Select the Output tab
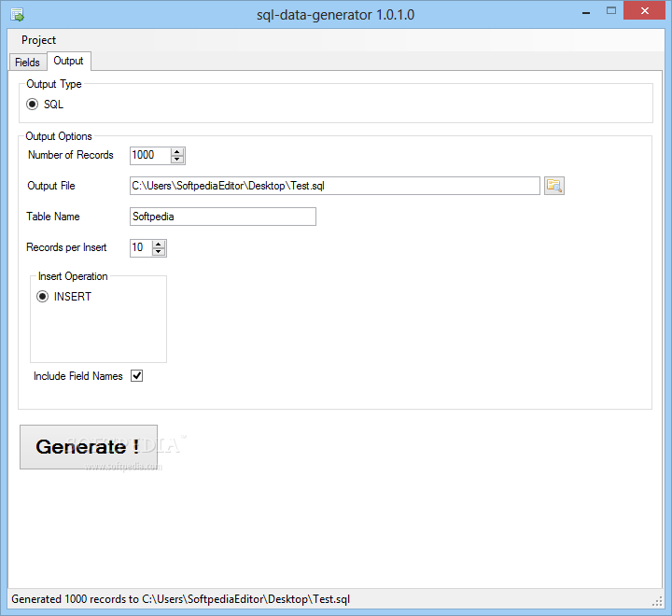Screen dimensions: 672x616 coord(68,61)
